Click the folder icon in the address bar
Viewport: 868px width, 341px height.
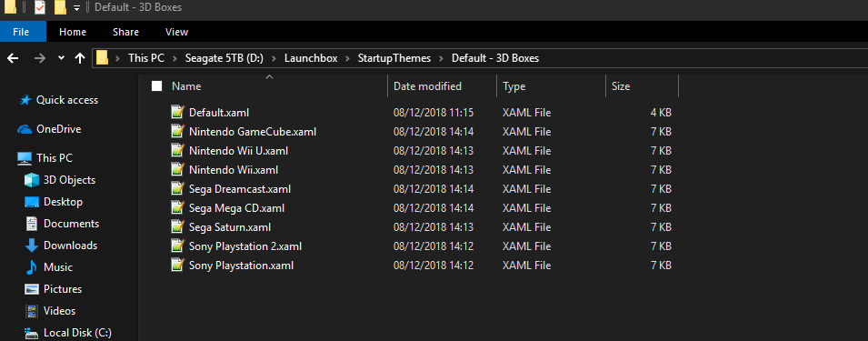point(102,58)
